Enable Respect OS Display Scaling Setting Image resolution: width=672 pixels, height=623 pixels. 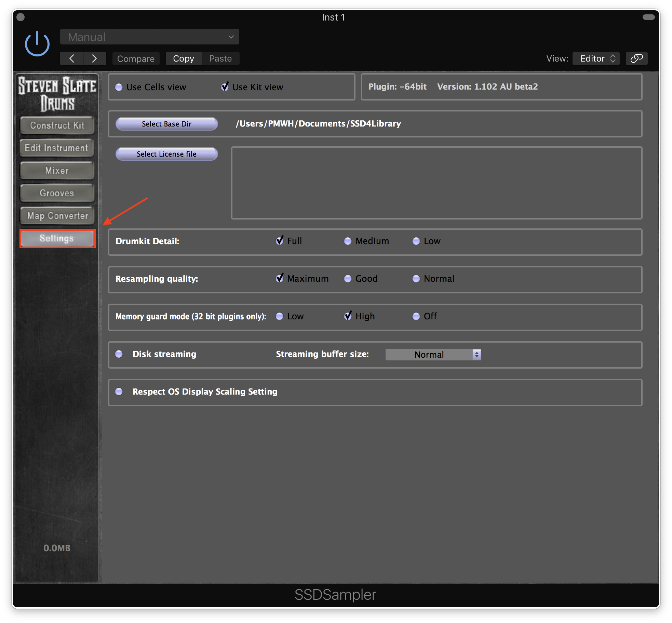click(x=119, y=392)
